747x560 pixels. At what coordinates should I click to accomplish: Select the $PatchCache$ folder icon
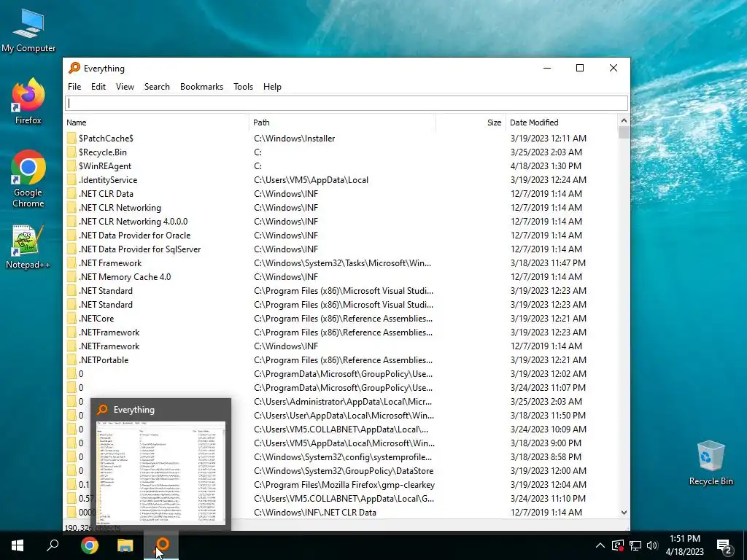(71, 139)
